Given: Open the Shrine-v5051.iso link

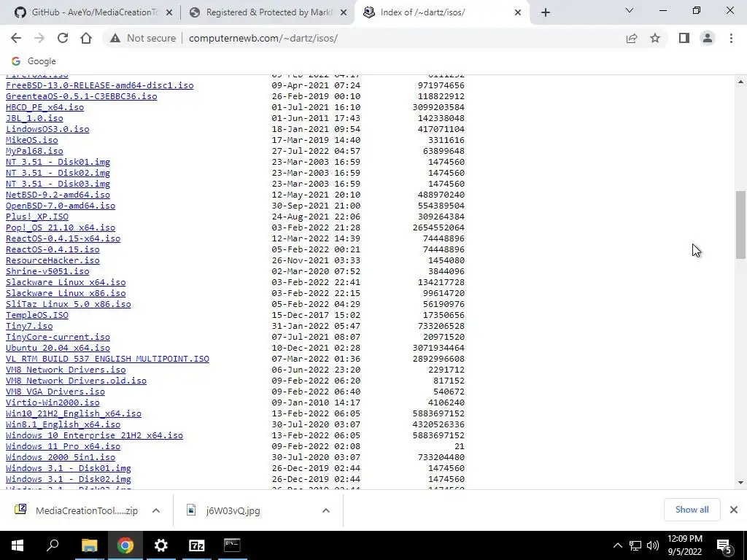Looking at the screenshot, I should 47,271.
